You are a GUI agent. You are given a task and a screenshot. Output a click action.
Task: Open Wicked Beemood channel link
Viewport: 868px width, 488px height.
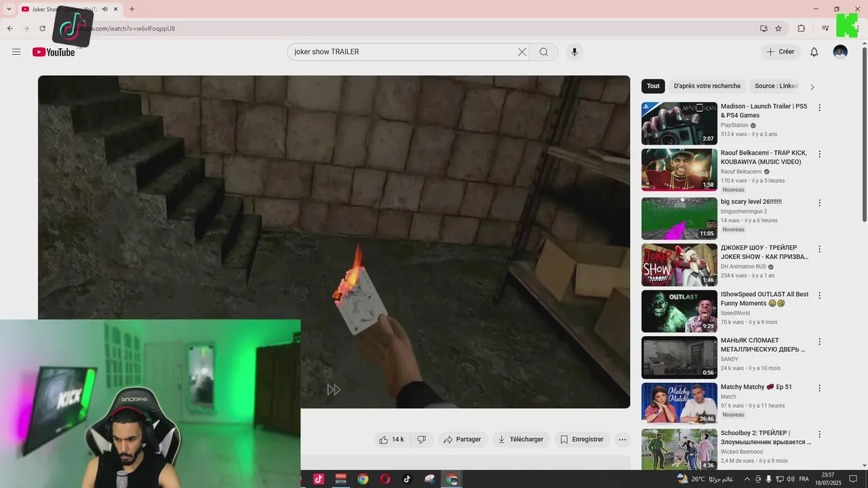pos(742,451)
